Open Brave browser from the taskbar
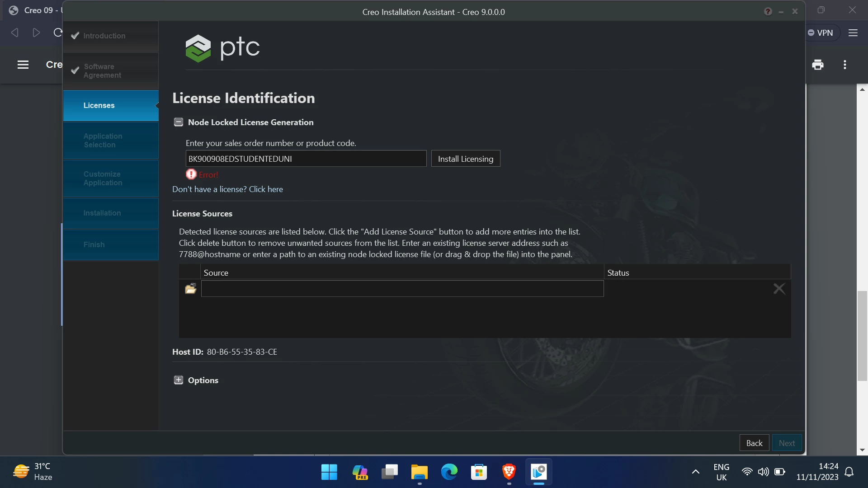The width and height of the screenshot is (868, 488). 509,472
